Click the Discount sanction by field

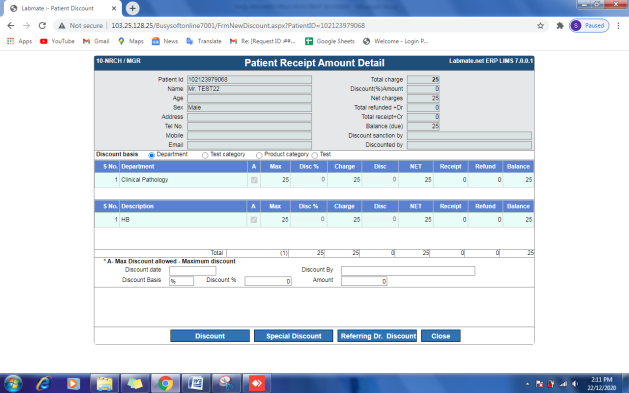coord(469,136)
